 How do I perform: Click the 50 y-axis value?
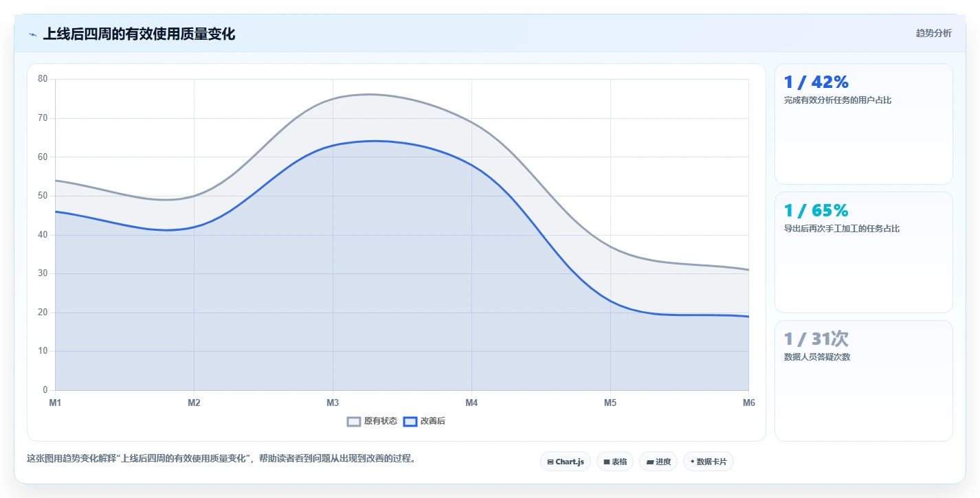tap(43, 196)
